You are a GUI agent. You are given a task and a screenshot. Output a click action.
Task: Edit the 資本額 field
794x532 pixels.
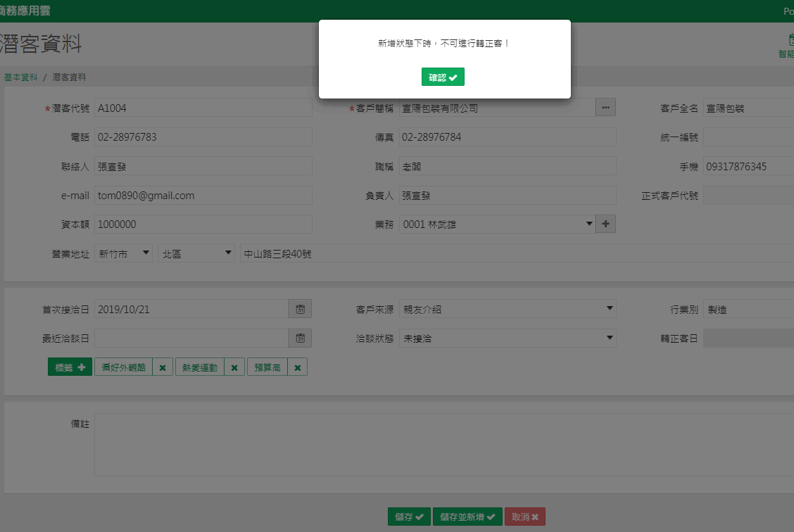click(203, 224)
